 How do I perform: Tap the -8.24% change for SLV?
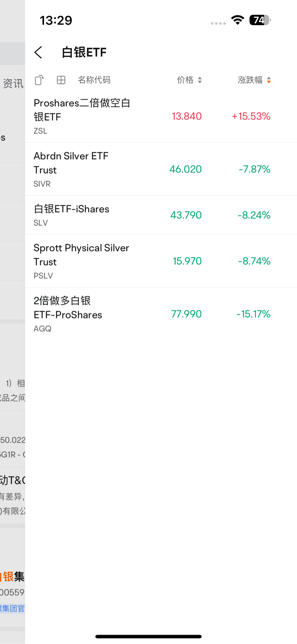[x=254, y=215]
